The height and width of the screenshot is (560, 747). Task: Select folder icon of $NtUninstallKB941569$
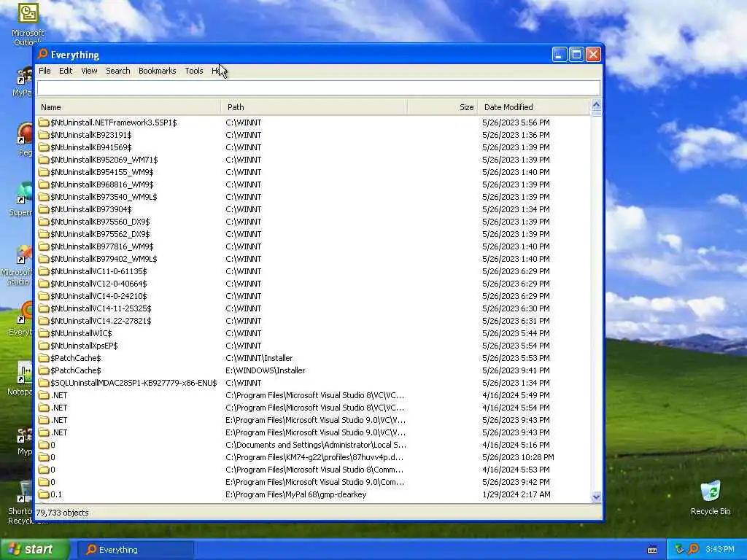pyautogui.click(x=44, y=147)
